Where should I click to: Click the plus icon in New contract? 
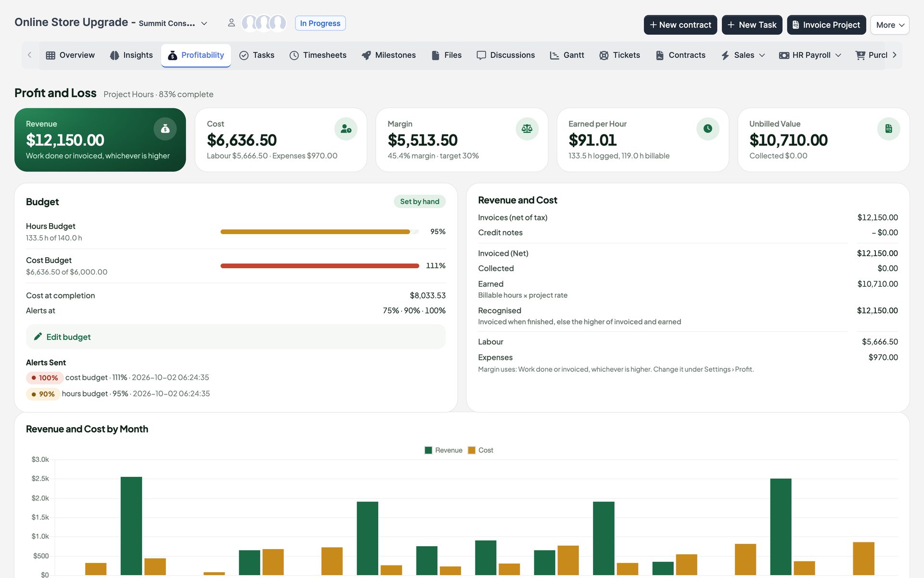coord(653,25)
